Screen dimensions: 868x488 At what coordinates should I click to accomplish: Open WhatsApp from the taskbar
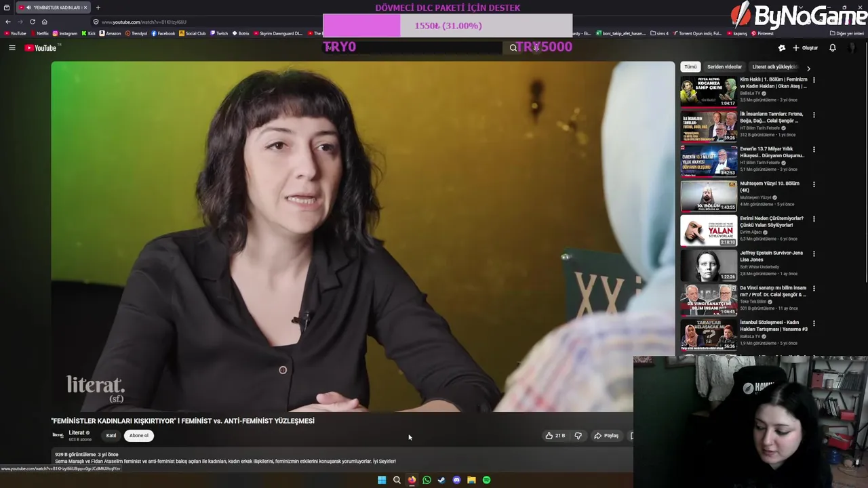(x=427, y=480)
